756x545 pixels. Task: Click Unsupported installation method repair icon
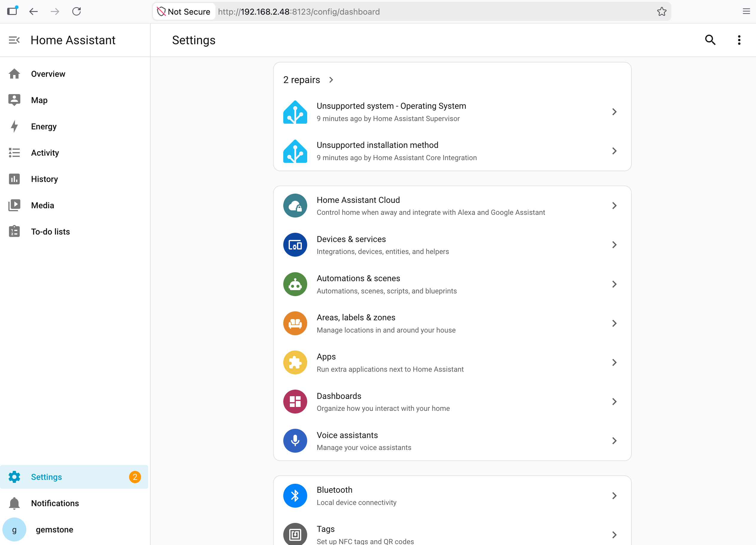[x=295, y=151]
